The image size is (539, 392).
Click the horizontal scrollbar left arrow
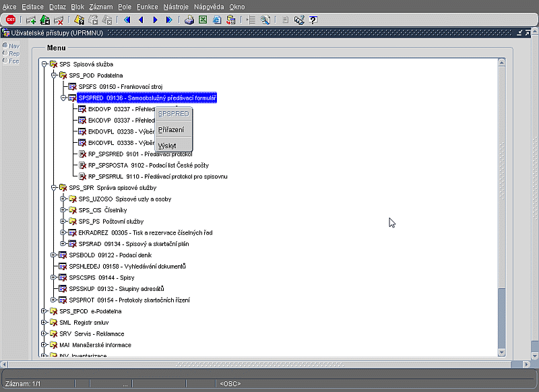[4, 364]
